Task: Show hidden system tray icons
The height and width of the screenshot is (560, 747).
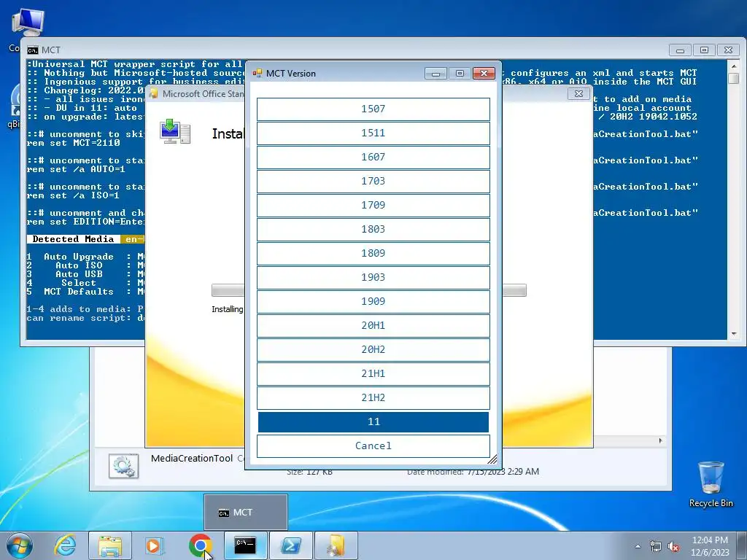Action: 638,546
